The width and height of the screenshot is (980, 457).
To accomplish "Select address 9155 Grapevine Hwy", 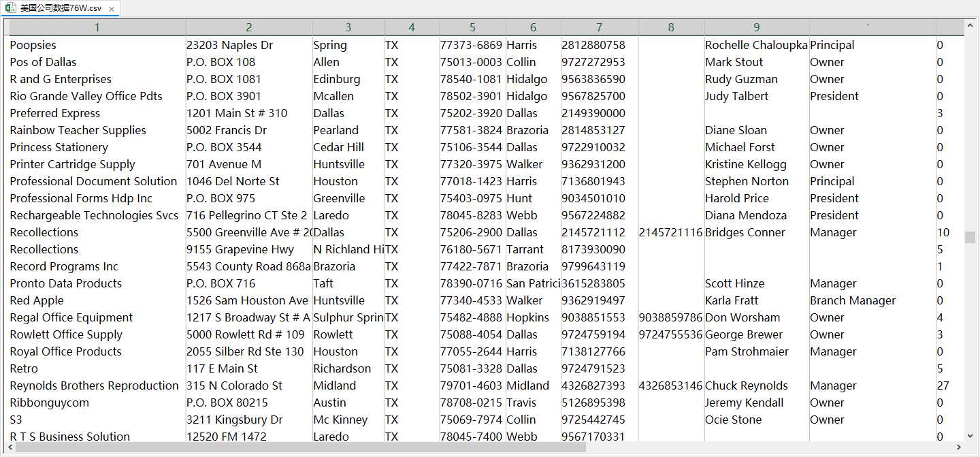I will pos(249,249).
